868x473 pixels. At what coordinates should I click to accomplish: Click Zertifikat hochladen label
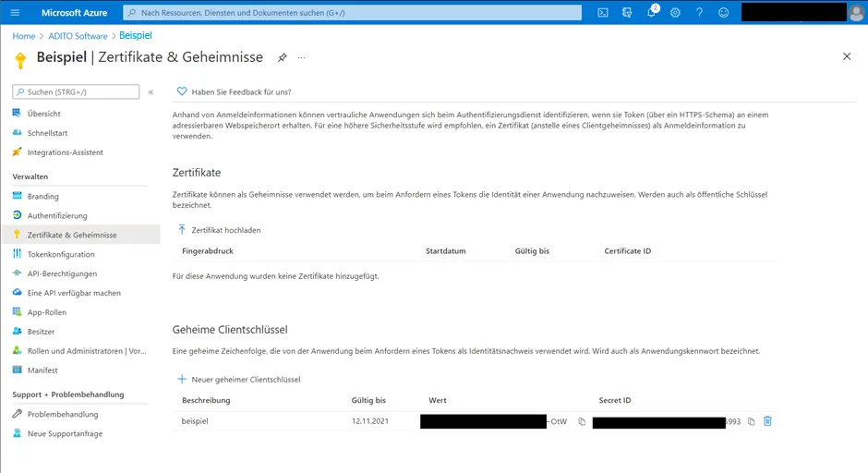(226, 230)
